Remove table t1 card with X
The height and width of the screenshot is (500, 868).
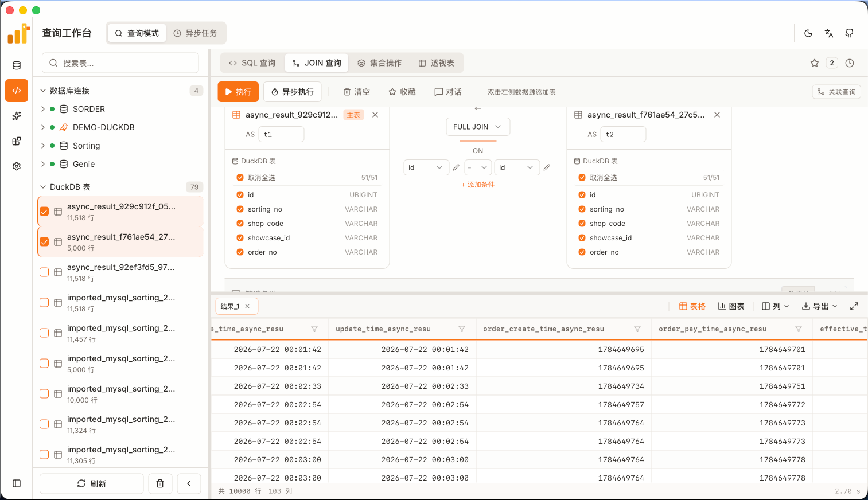375,115
